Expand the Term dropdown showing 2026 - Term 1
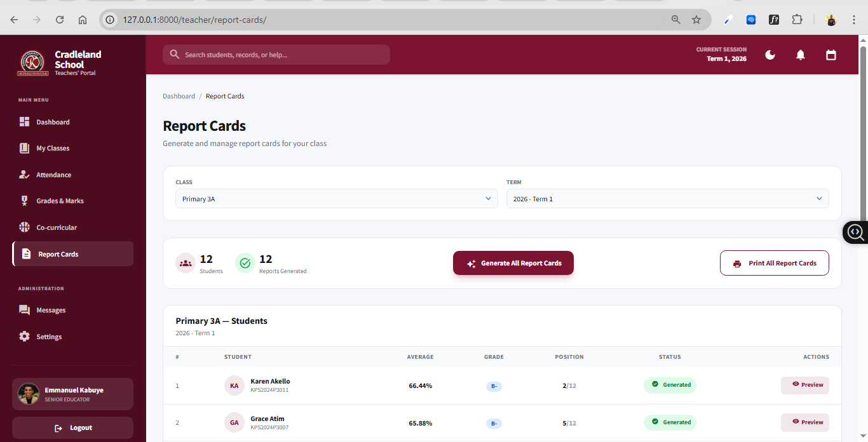Screen dimensions: 868x442 point(667,199)
